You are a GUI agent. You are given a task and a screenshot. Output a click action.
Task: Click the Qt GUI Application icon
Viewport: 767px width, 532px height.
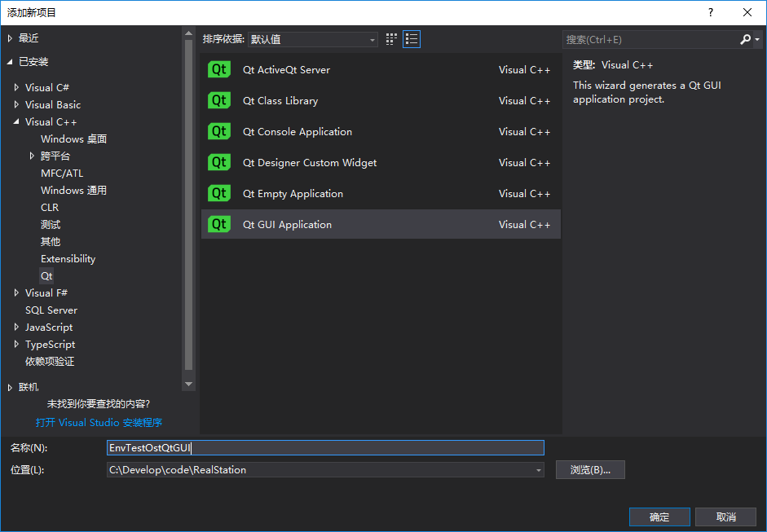pyautogui.click(x=218, y=224)
